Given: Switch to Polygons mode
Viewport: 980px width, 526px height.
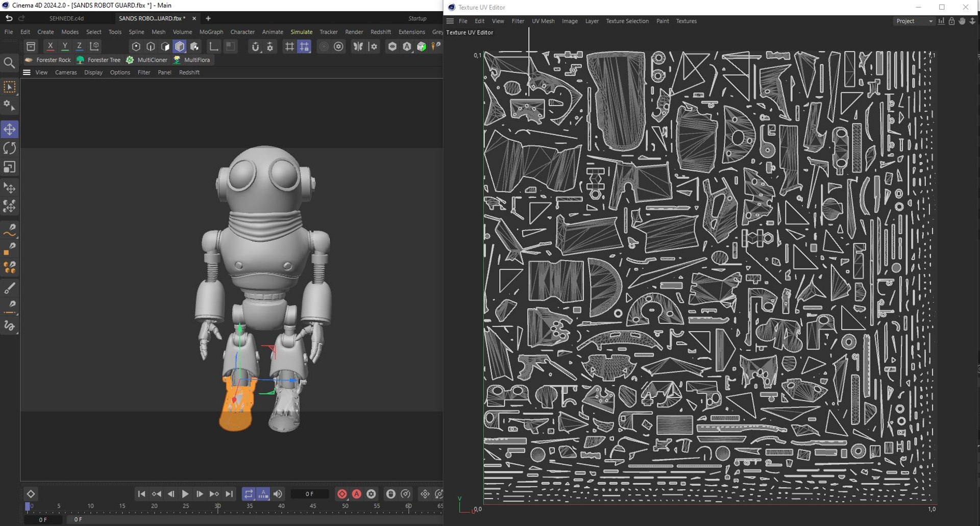Looking at the screenshot, I should (x=165, y=46).
